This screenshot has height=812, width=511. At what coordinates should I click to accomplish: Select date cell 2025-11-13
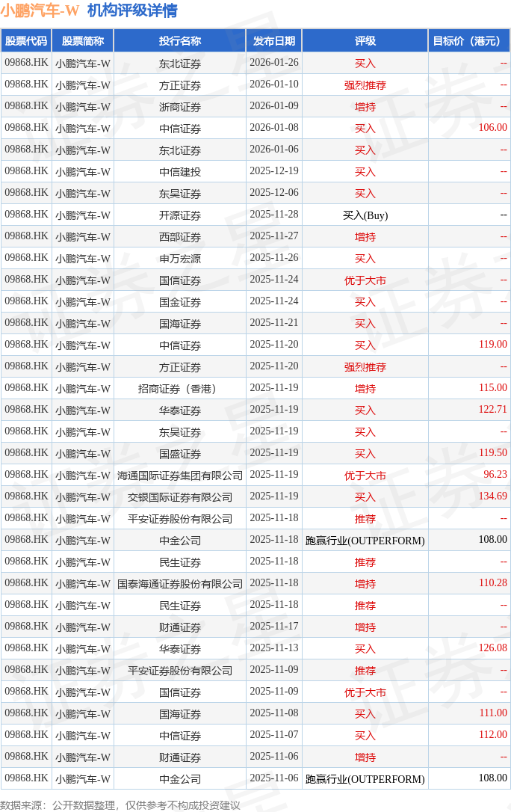click(274, 648)
